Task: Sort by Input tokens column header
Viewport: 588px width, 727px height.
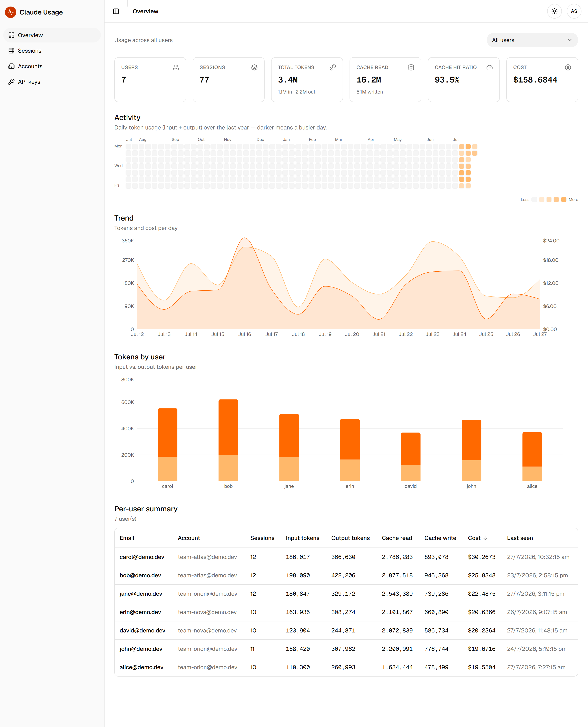Action: (302, 538)
